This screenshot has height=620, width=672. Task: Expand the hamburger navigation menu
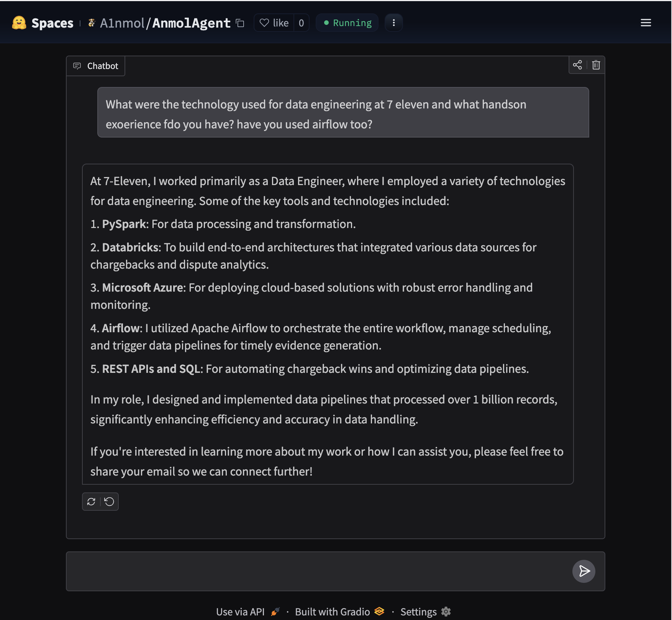click(x=646, y=23)
